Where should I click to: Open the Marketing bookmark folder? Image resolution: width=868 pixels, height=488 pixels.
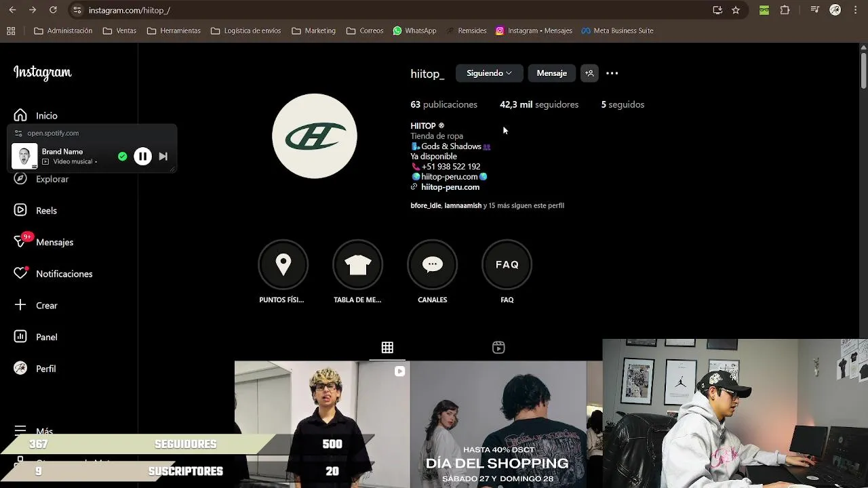(313, 30)
